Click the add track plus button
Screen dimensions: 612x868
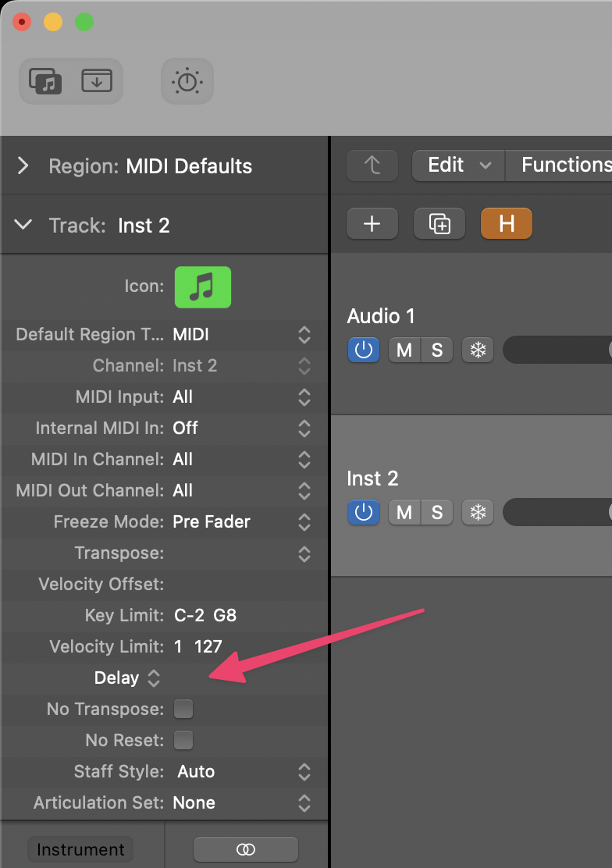click(x=372, y=224)
